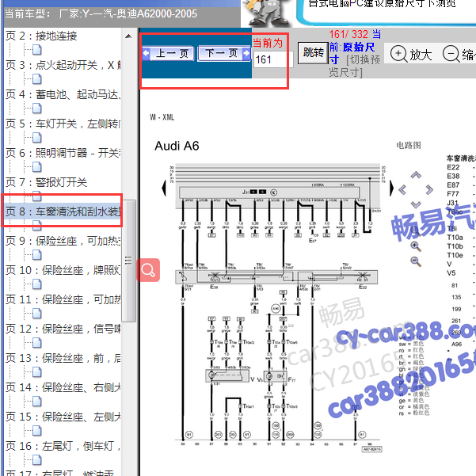Click the 电路图 label above the diagram
The width and height of the screenshot is (476, 476).
(x=409, y=145)
